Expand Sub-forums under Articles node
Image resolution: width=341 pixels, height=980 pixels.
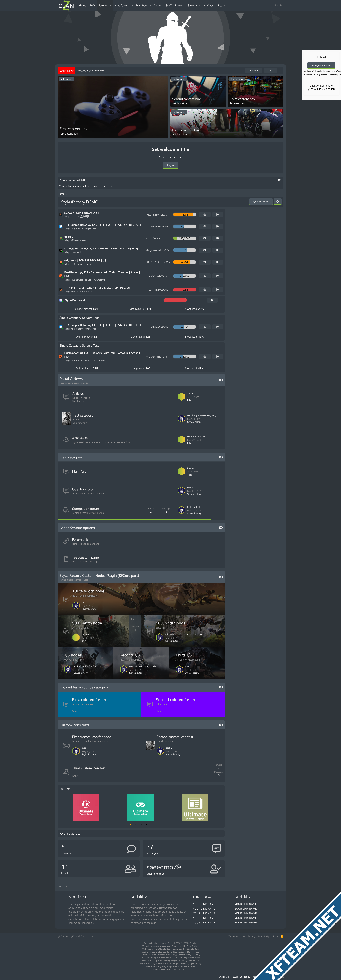tap(79, 401)
